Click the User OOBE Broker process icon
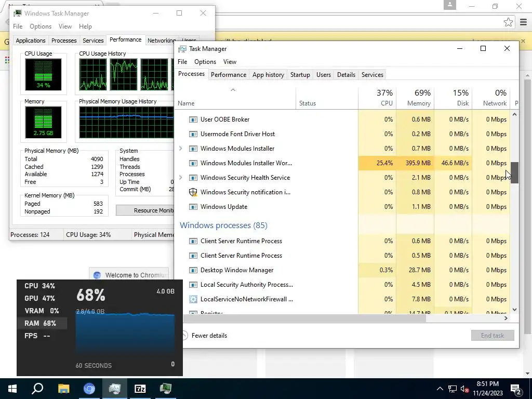The width and height of the screenshot is (532, 399). pyautogui.click(x=193, y=119)
